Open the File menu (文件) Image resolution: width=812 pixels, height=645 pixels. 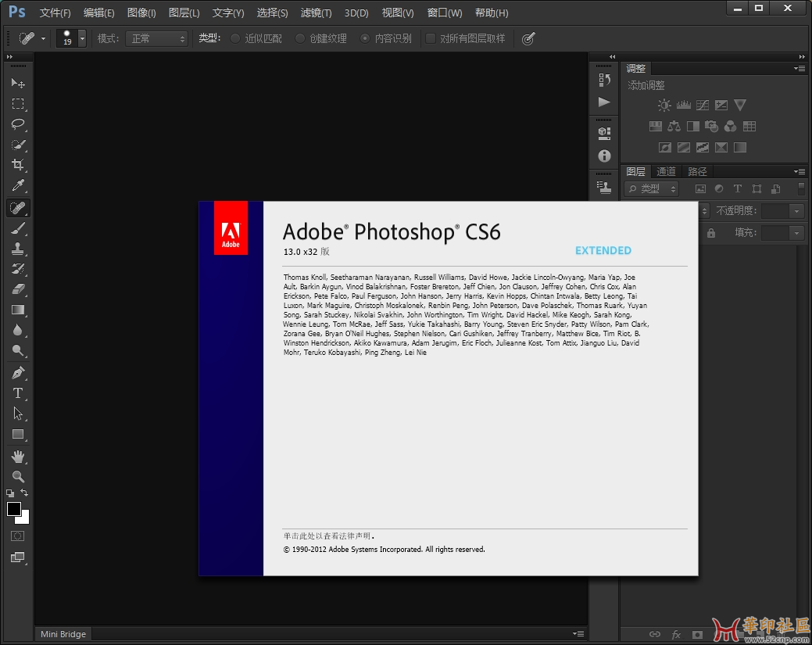pos(55,13)
